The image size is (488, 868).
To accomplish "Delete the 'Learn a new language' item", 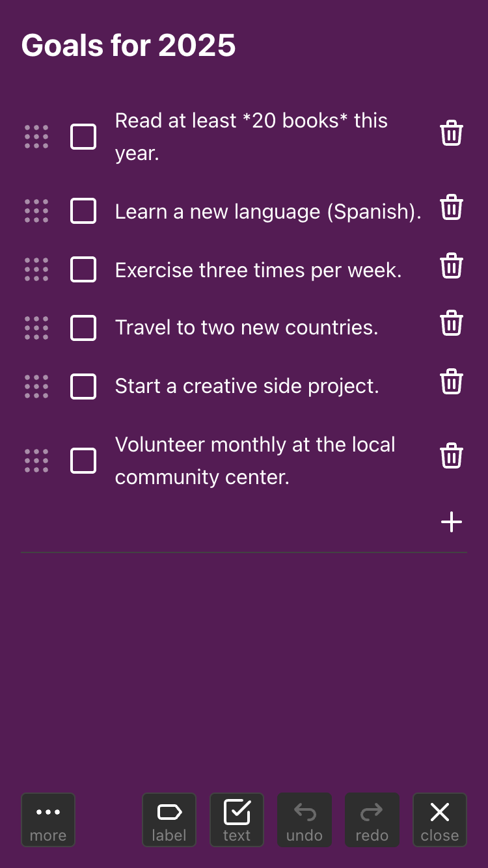I will 452,208.
